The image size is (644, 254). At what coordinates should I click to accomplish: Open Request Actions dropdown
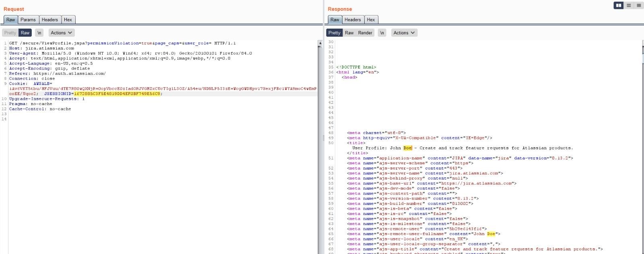(x=61, y=33)
